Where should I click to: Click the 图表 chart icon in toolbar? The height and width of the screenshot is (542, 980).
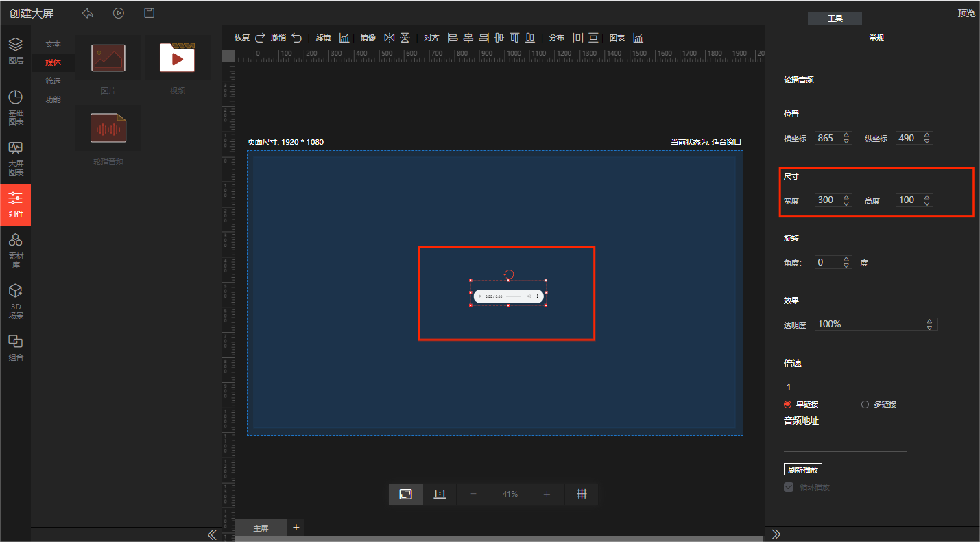tap(638, 38)
